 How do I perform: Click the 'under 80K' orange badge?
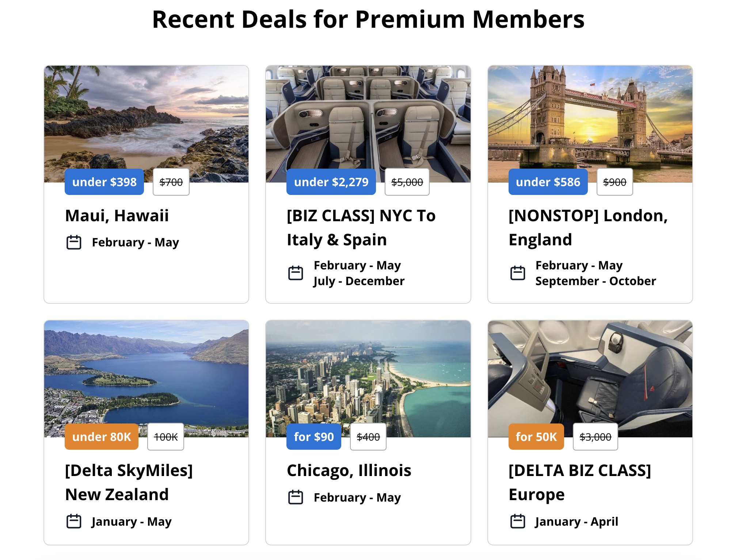coord(101,437)
